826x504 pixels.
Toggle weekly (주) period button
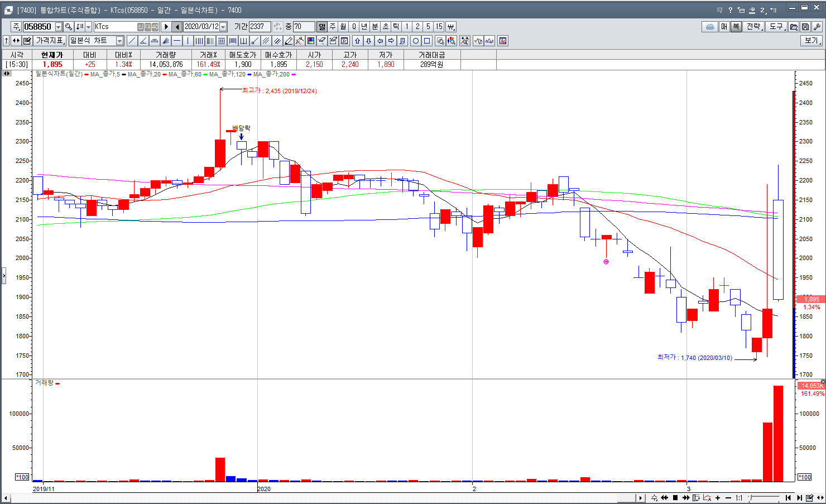[333, 26]
